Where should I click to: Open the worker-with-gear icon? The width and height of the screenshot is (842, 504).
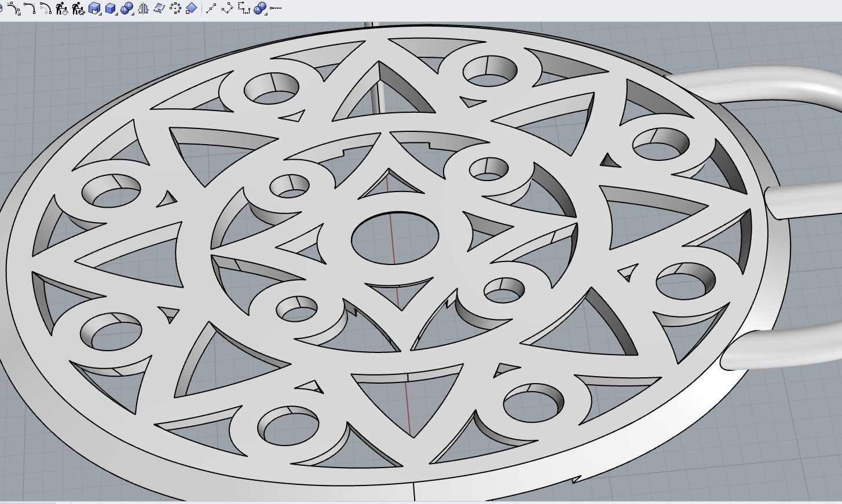click(78, 8)
